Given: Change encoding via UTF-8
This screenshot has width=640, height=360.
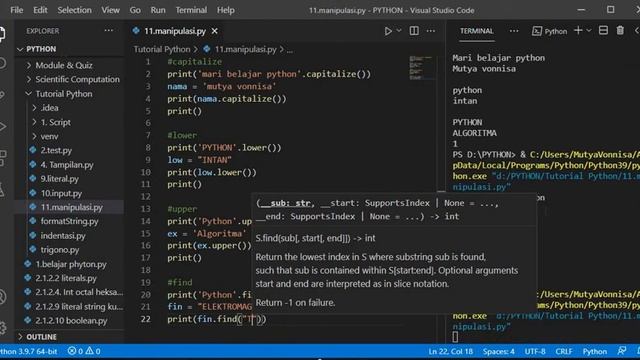Looking at the screenshot, I should tap(535, 351).
